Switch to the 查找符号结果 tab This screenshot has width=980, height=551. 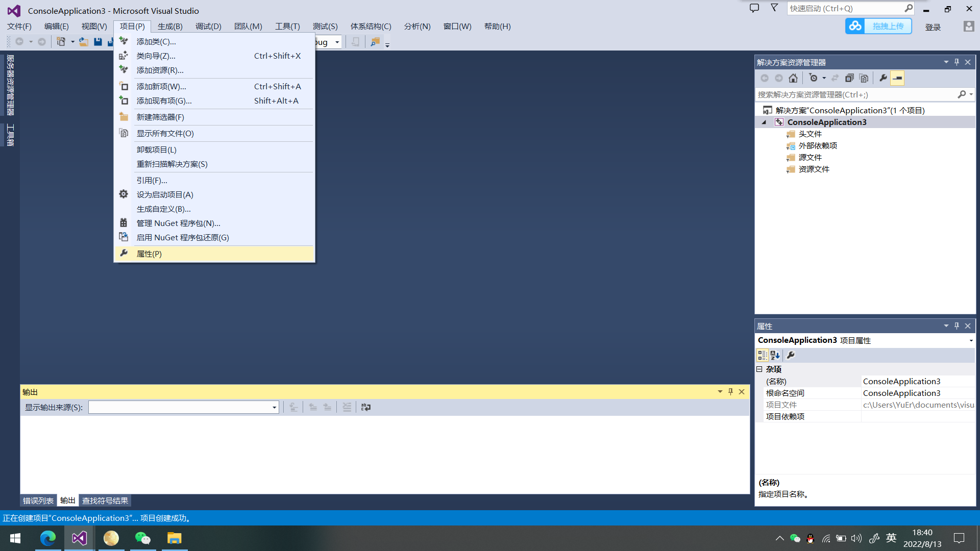point(105,500)
